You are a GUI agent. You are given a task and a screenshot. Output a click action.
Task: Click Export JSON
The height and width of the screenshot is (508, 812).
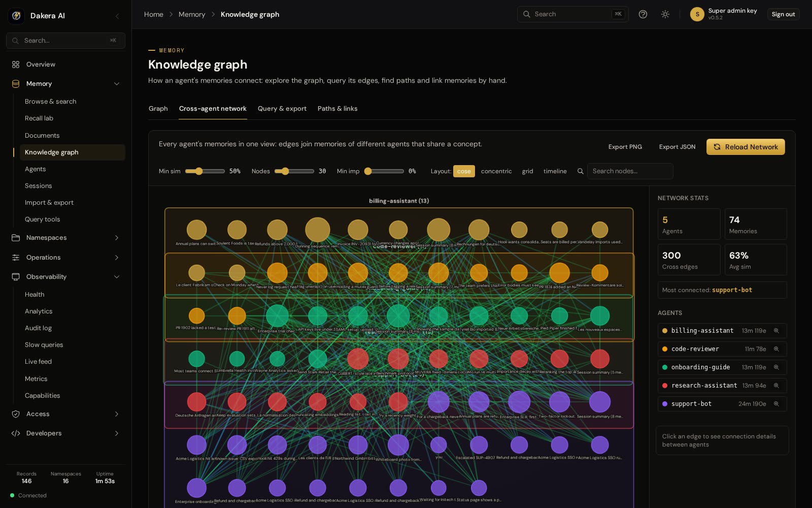(x=677, y=147)
